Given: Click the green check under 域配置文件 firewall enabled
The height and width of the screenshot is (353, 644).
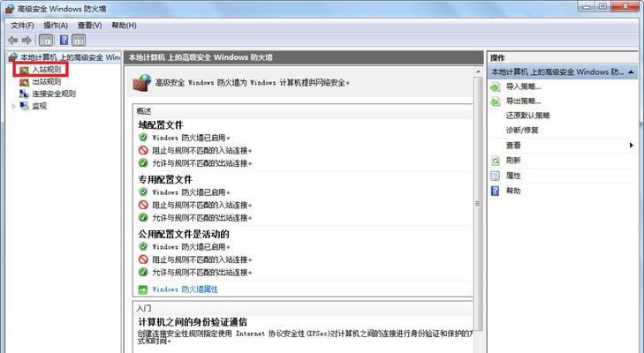Looking at the screenshot, I should 143,138.
